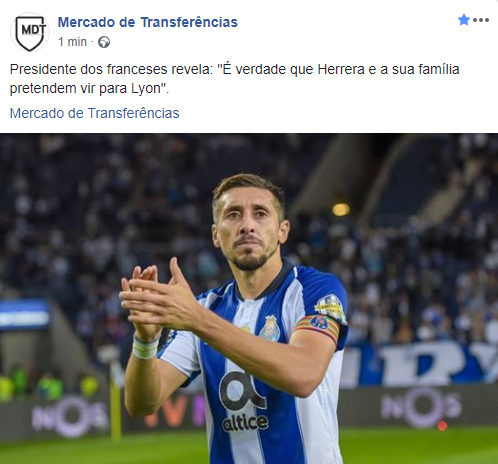Viewport: 498px width, 464px height.
Task: Click the blue star favorite icon
Action: click(464, 20)
